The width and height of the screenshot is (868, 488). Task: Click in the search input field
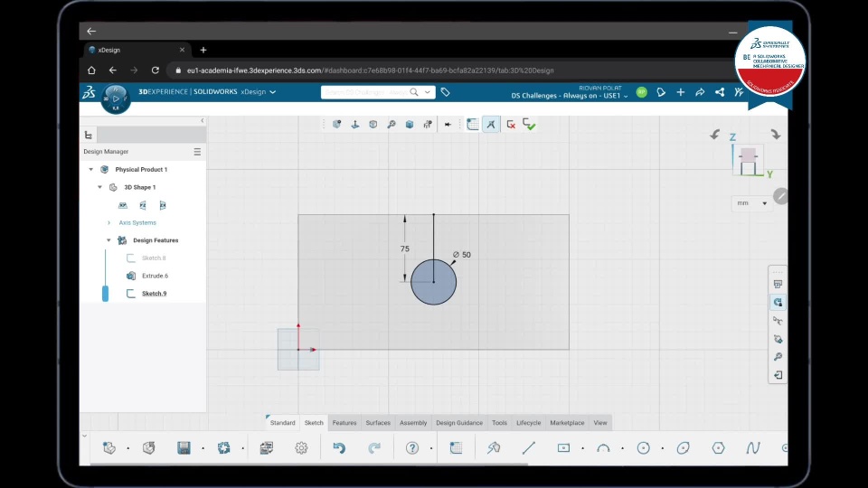pyautogui.click(x=365, y=92)
